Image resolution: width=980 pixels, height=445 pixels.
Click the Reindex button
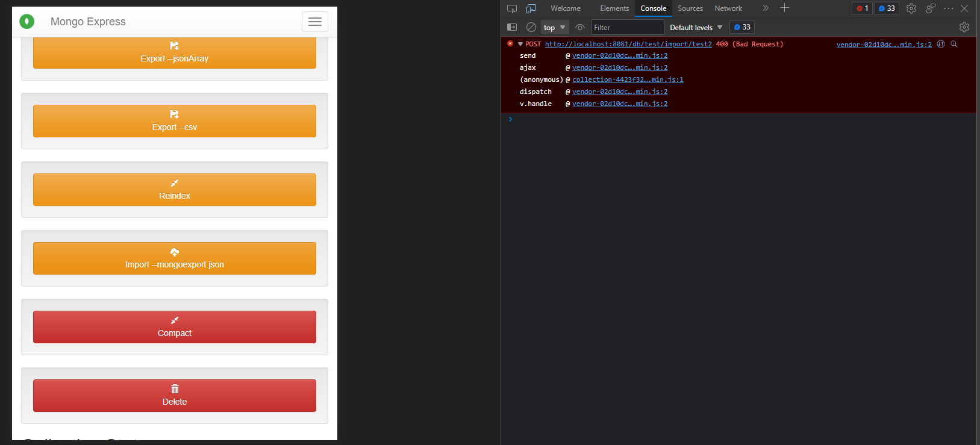coord(175,190)
